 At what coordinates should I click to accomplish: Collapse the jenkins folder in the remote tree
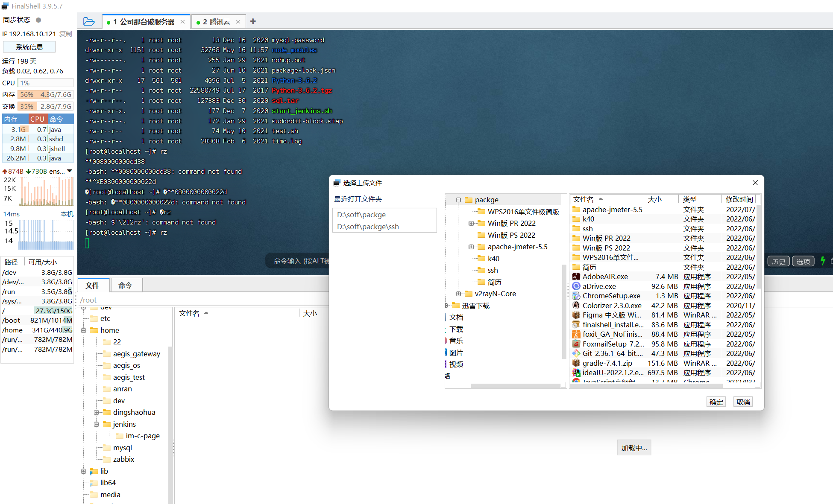coord(96,424)
